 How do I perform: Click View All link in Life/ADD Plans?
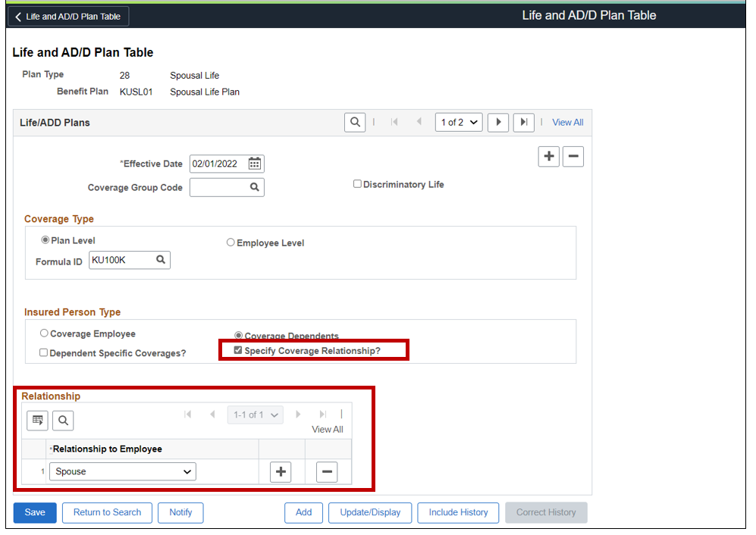[x=567, y=123]
